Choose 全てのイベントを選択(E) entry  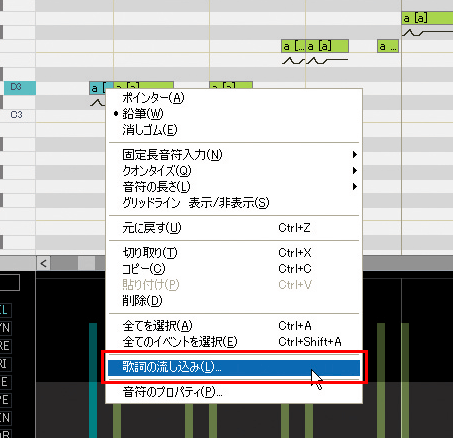pyautogui.click(x=234, y=342)
